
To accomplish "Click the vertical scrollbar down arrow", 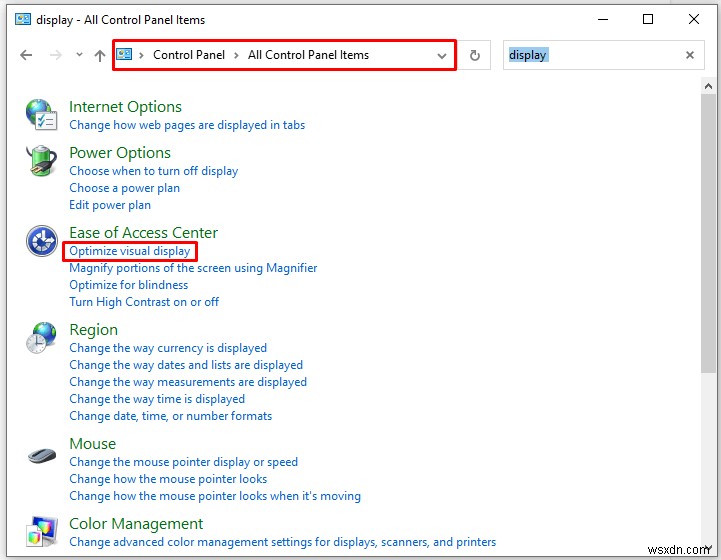I will click(x=709, y=549).
